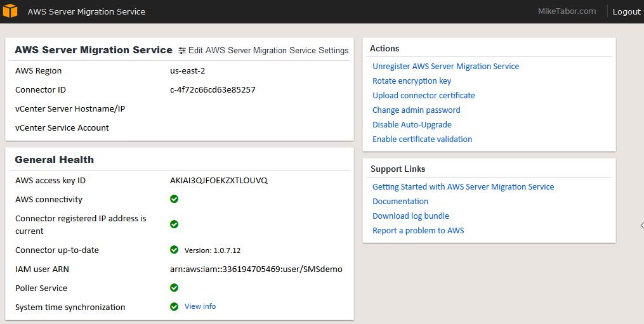Open Getting Started with AWS Server Migration Service

pos(463,187)
